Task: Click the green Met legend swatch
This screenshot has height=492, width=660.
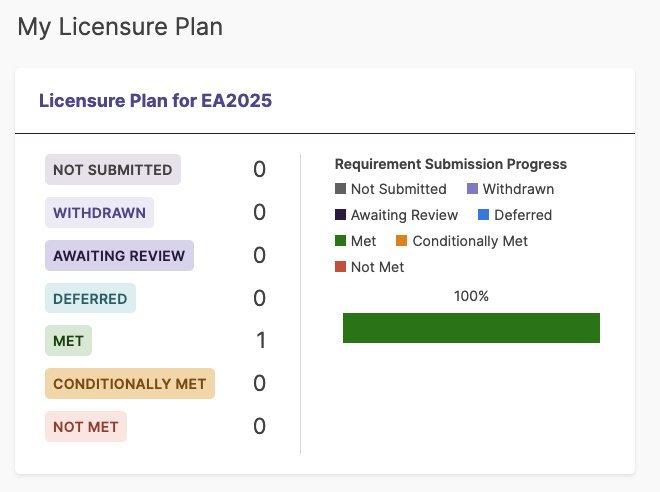Action: point(341,241)
